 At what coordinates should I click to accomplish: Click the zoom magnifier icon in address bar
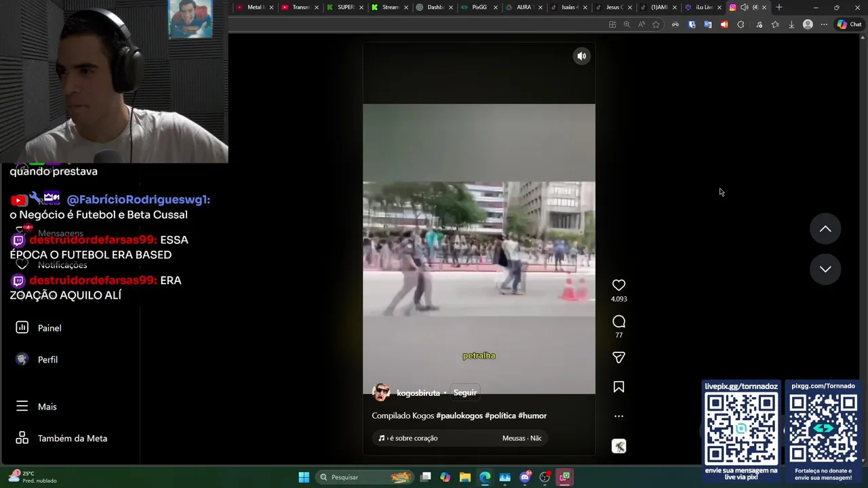click(x=627, y=24)
